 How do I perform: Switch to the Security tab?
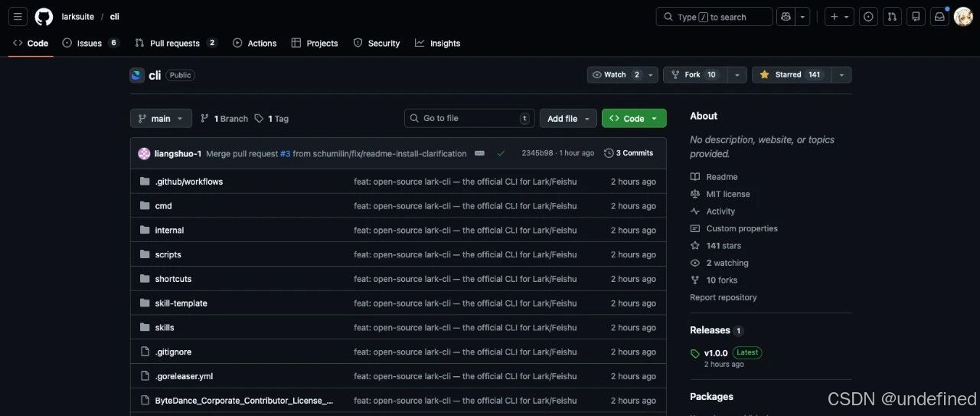tap(377, 44)
